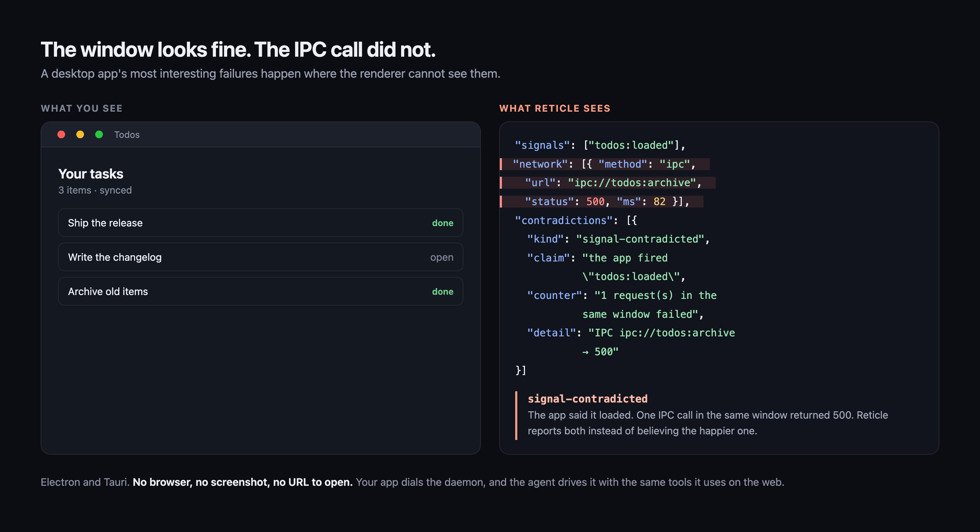This screenshot has height=532, width=980.
Task: Click the yellow minimize dot in Todos window
Action: 80,134
